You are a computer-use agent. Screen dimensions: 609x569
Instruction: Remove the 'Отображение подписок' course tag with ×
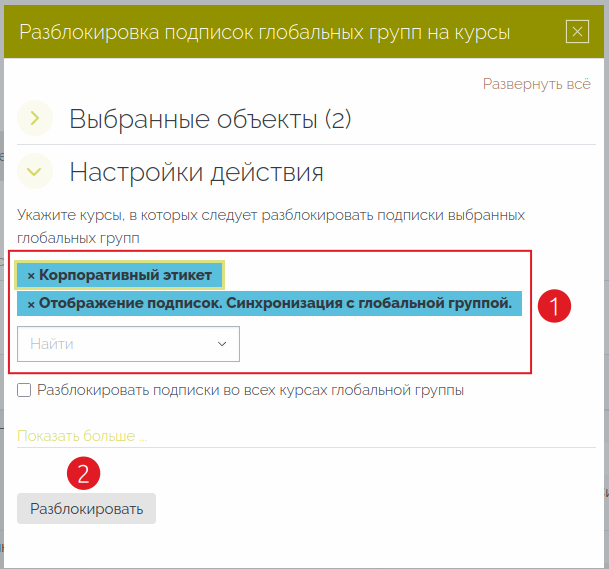tap(30, 304)
